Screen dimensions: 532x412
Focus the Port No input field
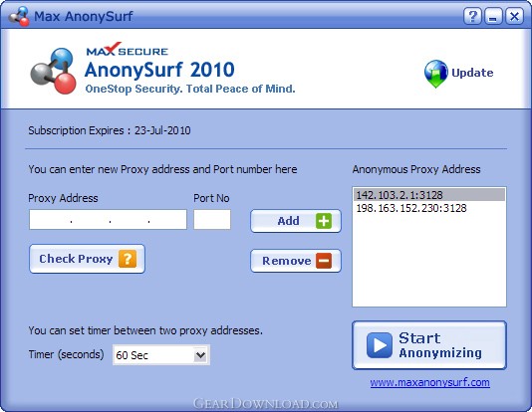tap(212, 220)
